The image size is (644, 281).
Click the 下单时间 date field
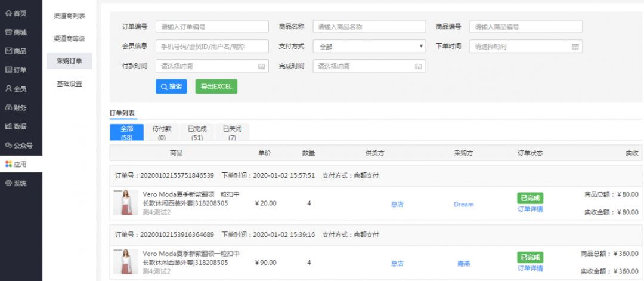click(x=526, y=47)
